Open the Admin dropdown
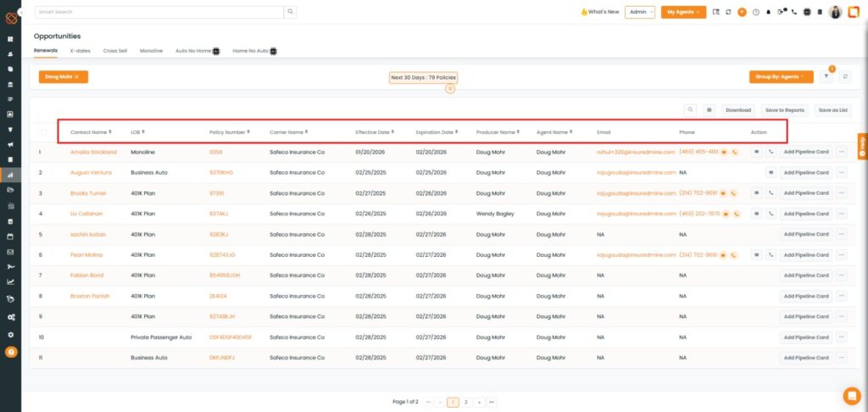The width and height of the screenshot is (868, 412). click(639, 12)
